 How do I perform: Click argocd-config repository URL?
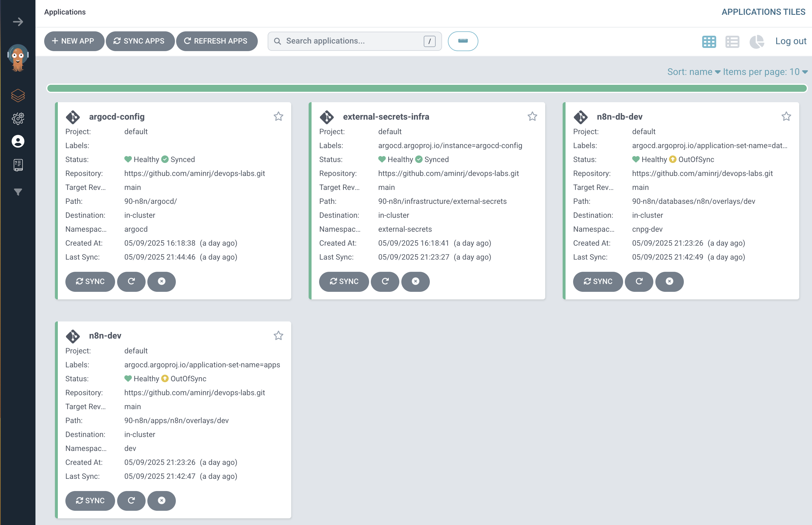[x=194, y=173]
